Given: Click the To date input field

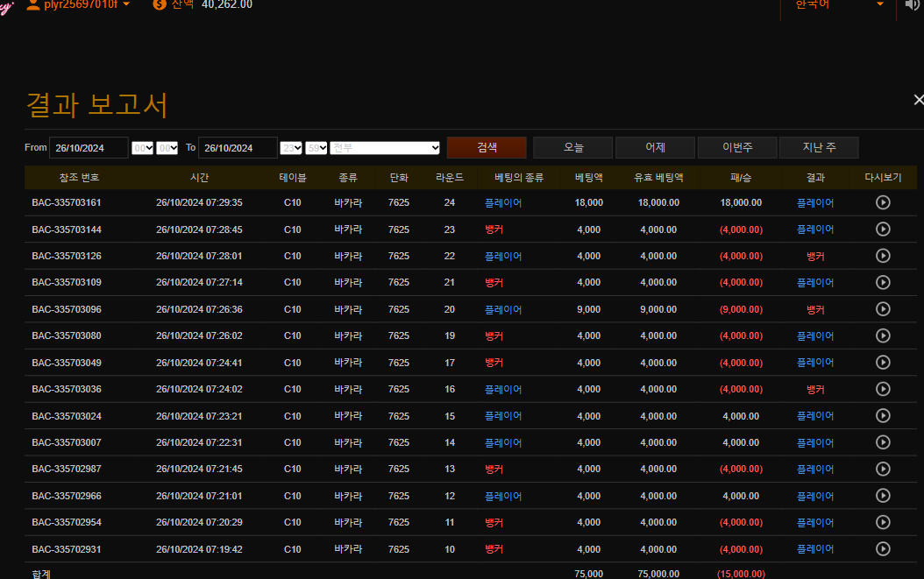Looking at the screenshot, I should (x=238, y=148).
